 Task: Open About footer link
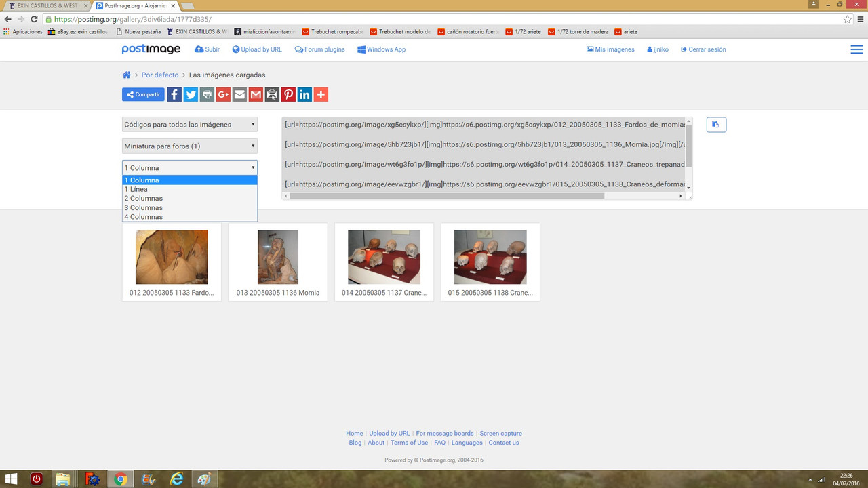376,443
